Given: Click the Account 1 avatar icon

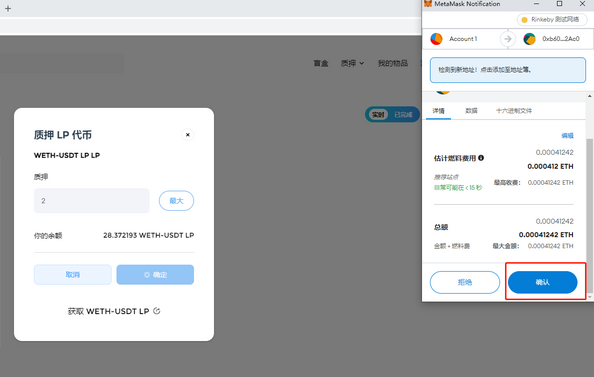Looking at the screenshot, I should [436, 39].
